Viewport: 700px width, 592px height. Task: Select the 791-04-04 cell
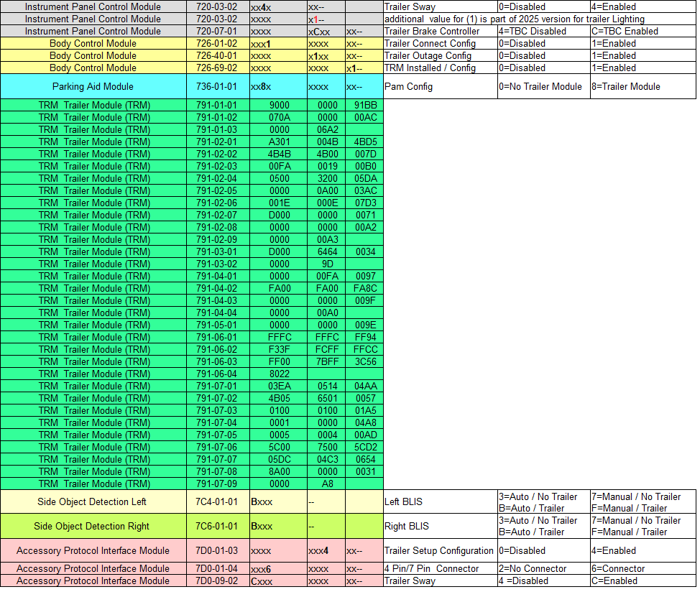point(218,313)
